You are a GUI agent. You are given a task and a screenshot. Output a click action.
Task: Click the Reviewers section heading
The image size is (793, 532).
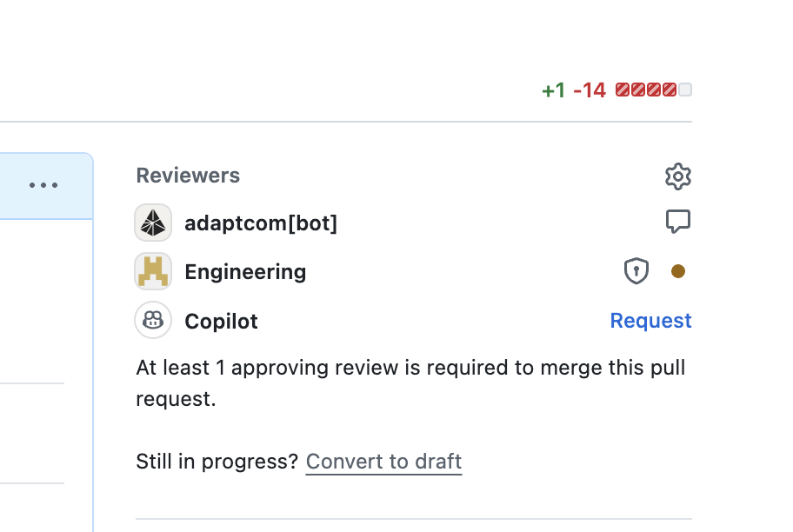point(188,176)
